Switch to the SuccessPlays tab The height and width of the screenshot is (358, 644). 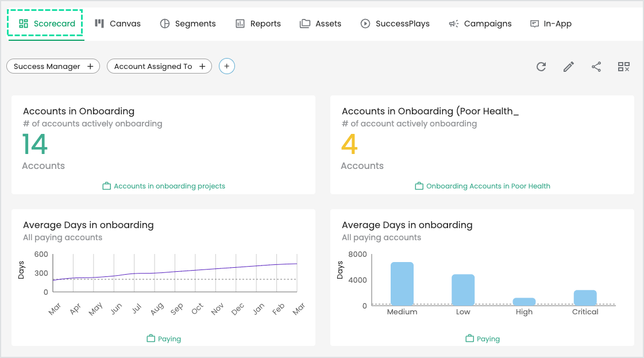pyautogui.click(x=395, y=24)
